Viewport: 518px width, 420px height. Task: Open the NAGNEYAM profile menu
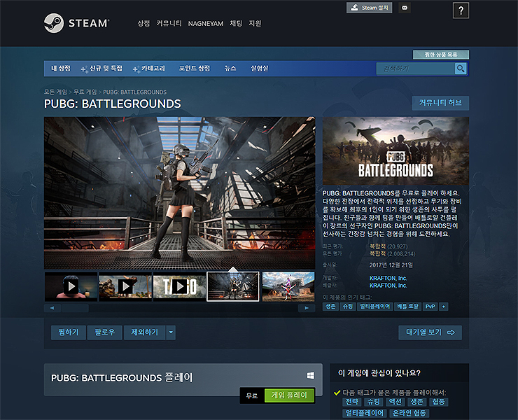pyautogui.click(x=206, y=24)
